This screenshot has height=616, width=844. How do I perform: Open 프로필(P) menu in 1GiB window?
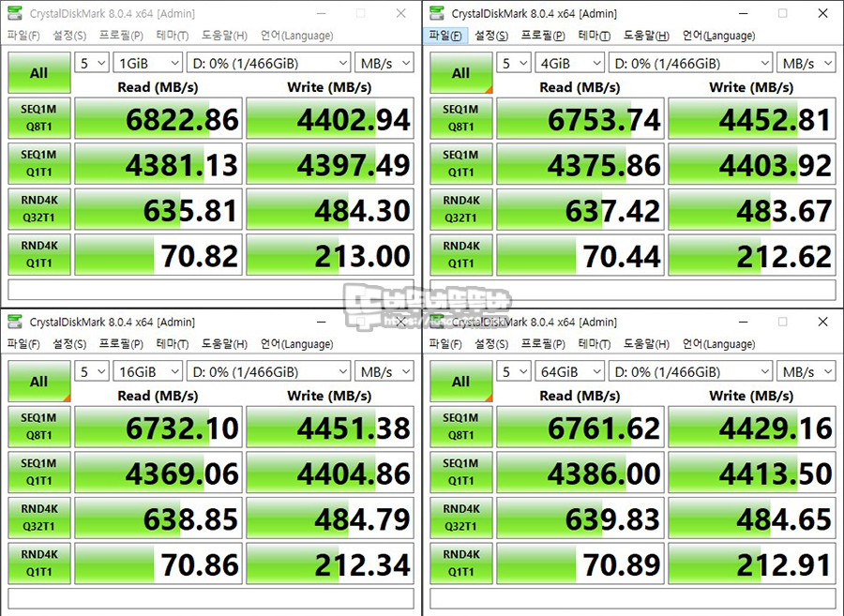(121, 36)
